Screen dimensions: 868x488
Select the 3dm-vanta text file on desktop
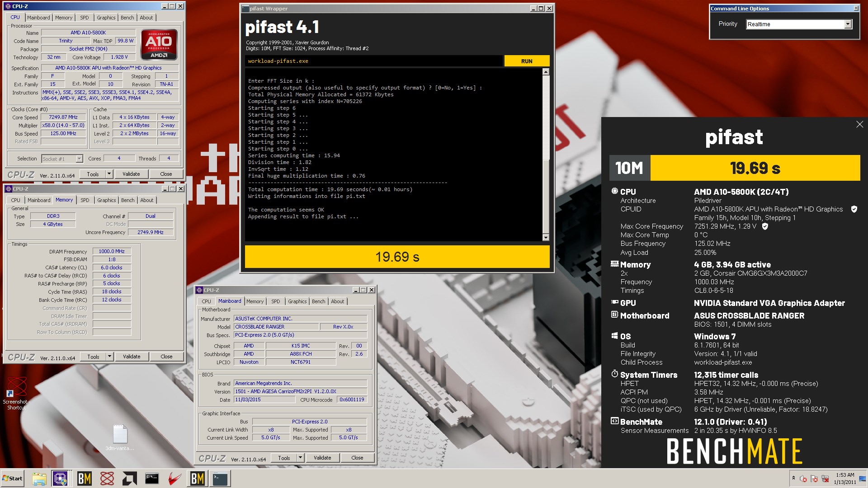(120, 437)
